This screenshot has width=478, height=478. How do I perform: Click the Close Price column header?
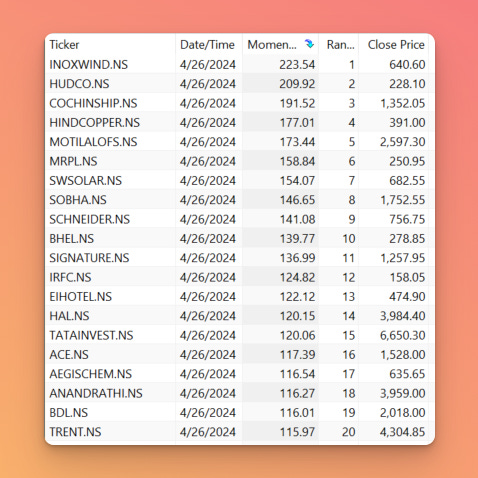click(396, 45)
